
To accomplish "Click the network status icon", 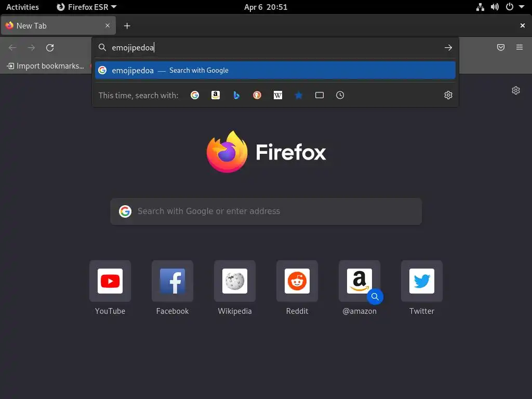I will 480,7.
